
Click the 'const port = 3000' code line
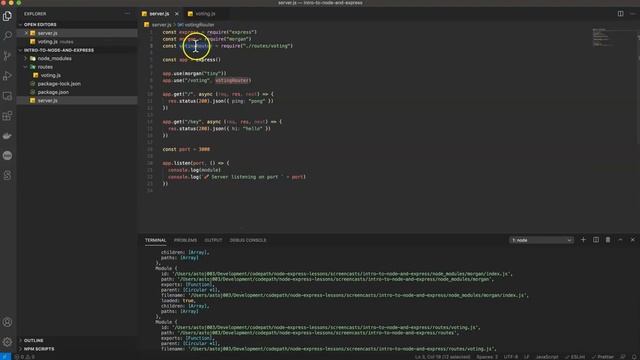pyautogui.click(x=186, y=149)
